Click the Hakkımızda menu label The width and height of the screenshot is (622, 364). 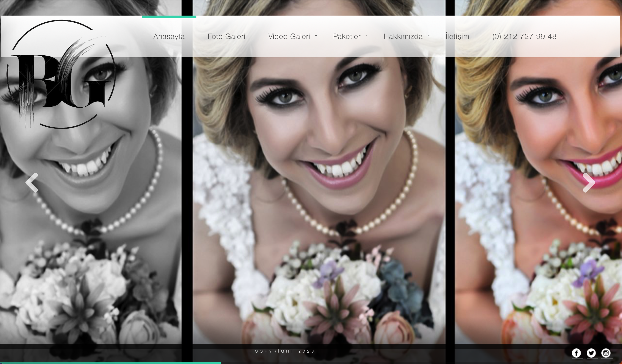[x=403, y=36]
